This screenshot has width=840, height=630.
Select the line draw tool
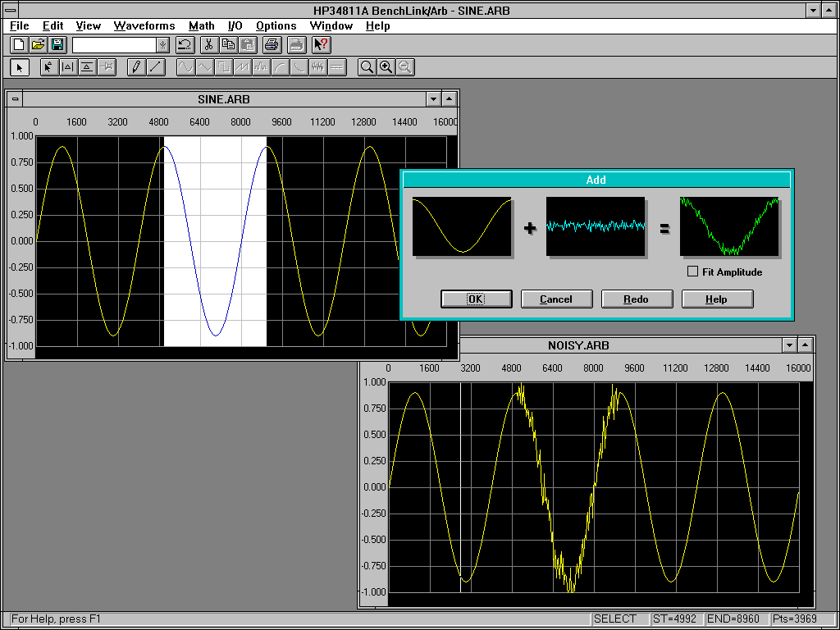pos(155,67)
